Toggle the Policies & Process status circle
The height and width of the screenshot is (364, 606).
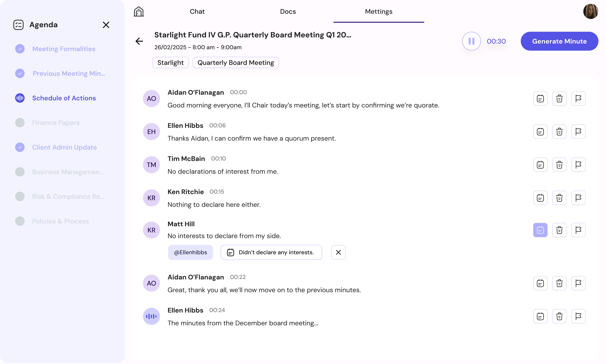click(20, 221)
